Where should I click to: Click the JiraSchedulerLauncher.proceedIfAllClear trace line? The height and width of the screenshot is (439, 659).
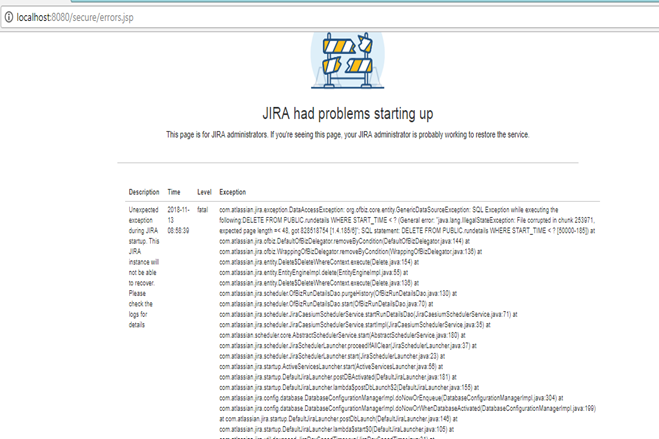(348, 346)
